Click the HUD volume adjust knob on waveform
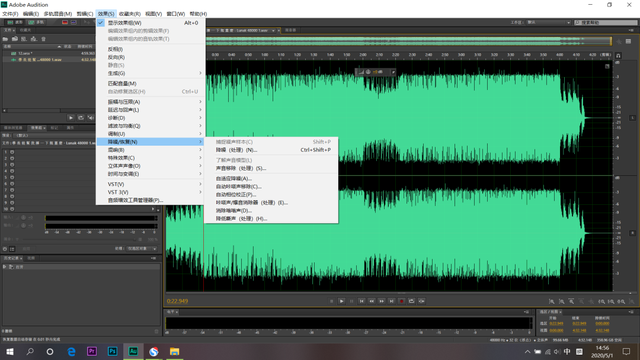This screenshot has width=640, height=360. point(368,72)
